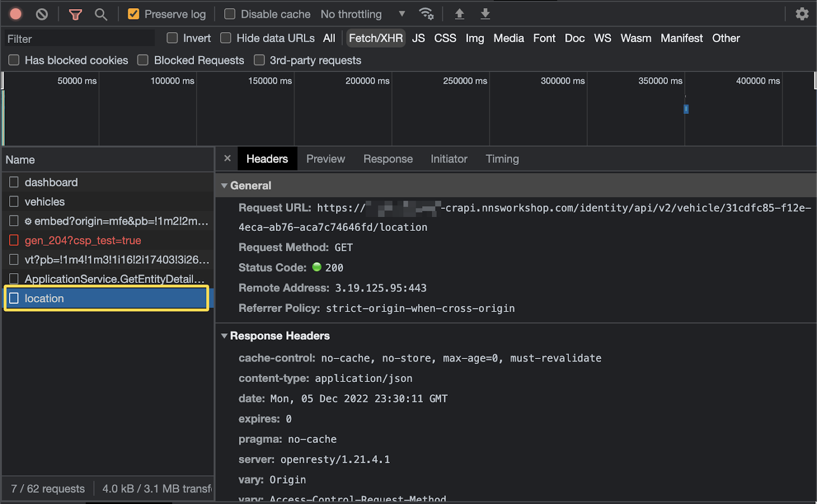
Task: Click the Request URL value
Action: pos(525,218)
